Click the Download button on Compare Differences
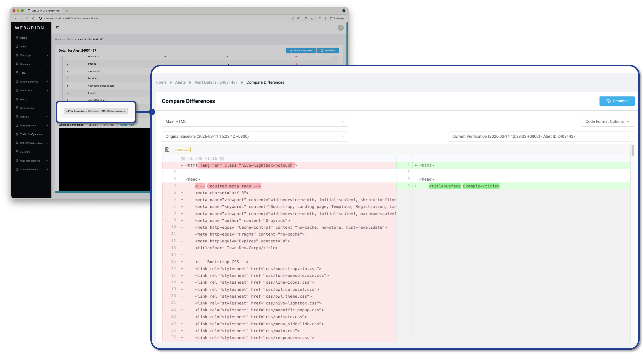The height and width of the screenshot is (354, 644). [x=617, y=101]
